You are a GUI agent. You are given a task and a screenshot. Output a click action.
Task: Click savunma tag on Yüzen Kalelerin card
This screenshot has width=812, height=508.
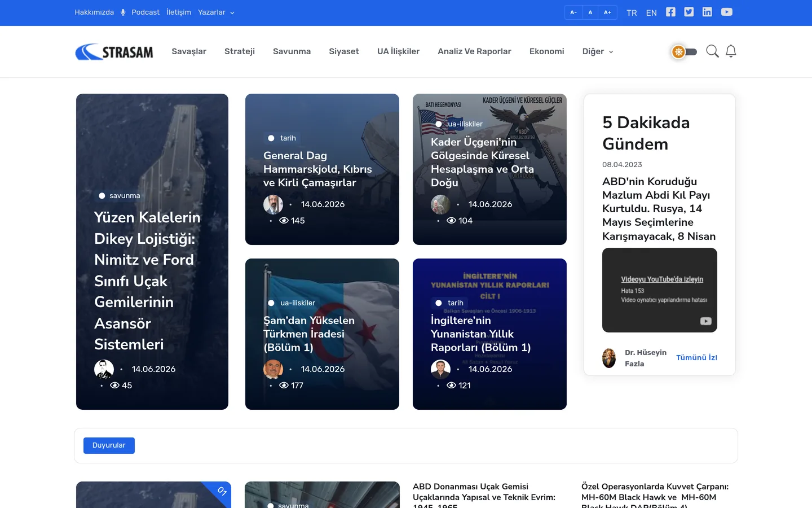pyautogui.click(x=120, y=196)
